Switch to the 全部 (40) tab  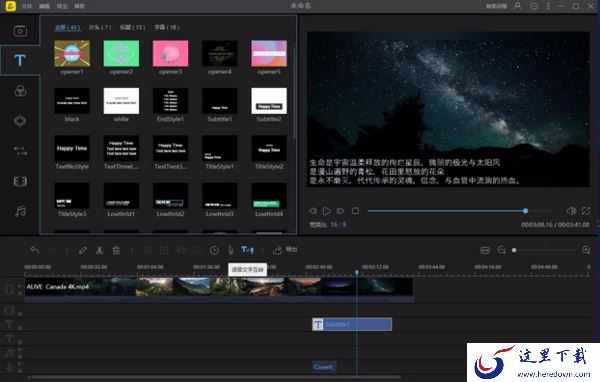pyautogui.click(x=67, y=28)
